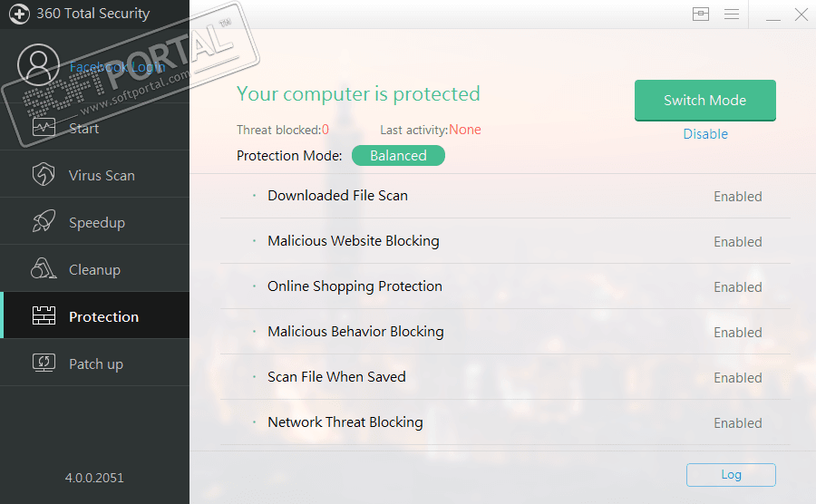Open the Cleanup broom icon
This screenshot has height=504, width=816.
[44, 269]
